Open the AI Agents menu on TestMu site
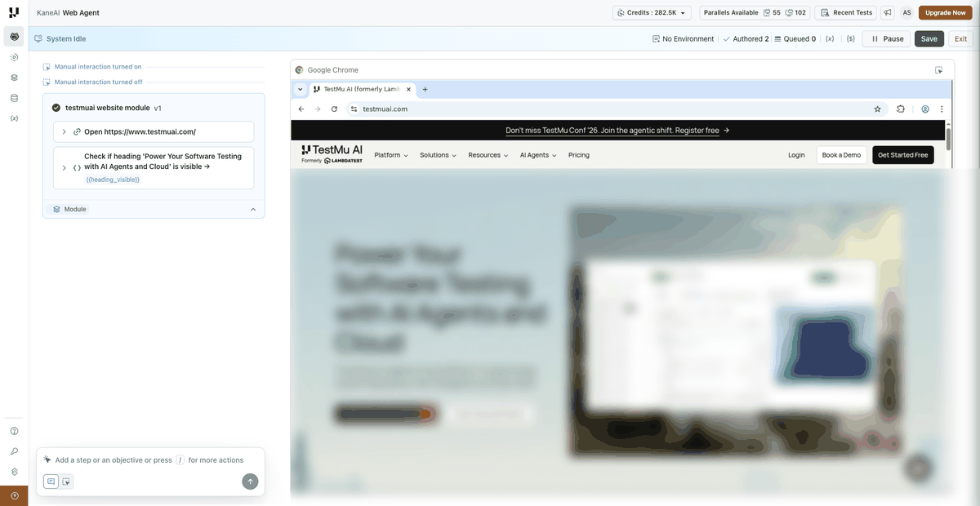The image size is (980, 506). [538, 155]
